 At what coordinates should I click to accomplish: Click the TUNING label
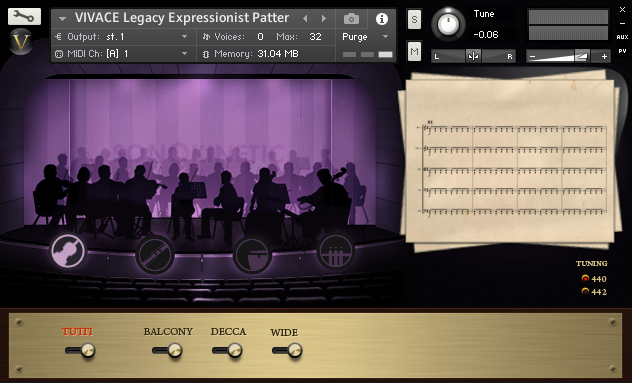click(591, 263)
